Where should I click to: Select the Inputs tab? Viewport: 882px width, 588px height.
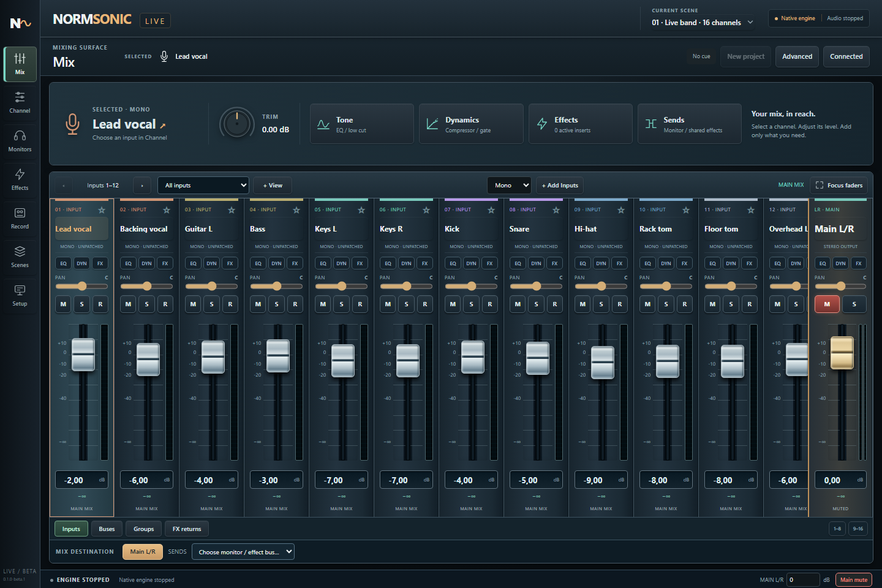click(x=71, y=529)
